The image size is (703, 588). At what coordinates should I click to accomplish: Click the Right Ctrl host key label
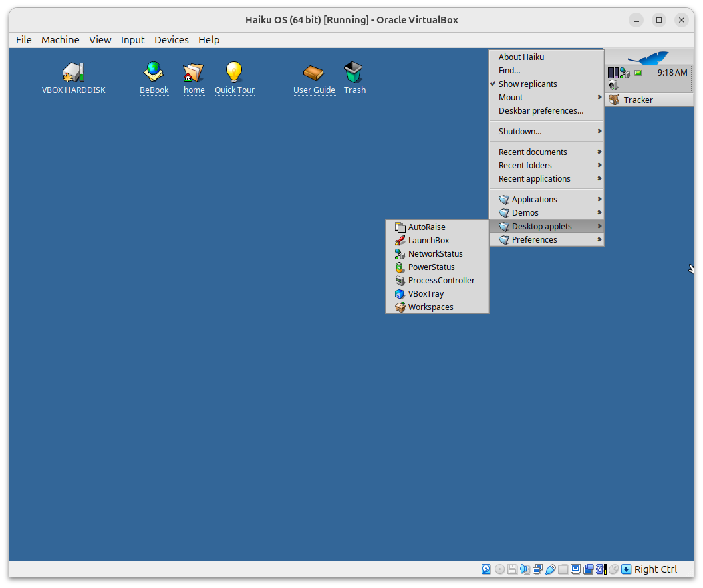(656, 569)
